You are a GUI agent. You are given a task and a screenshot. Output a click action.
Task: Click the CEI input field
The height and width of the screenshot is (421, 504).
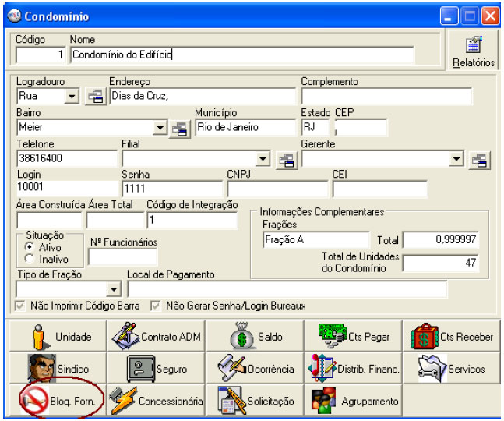click(380, 189)
